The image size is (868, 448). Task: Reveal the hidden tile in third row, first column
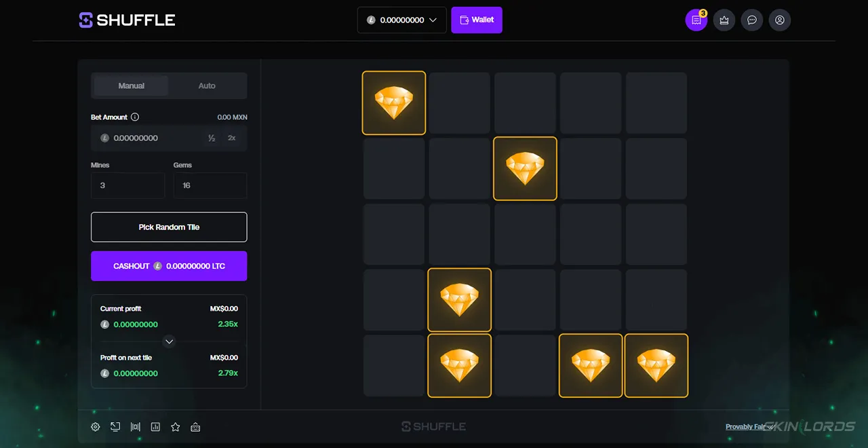click(394, 234)
